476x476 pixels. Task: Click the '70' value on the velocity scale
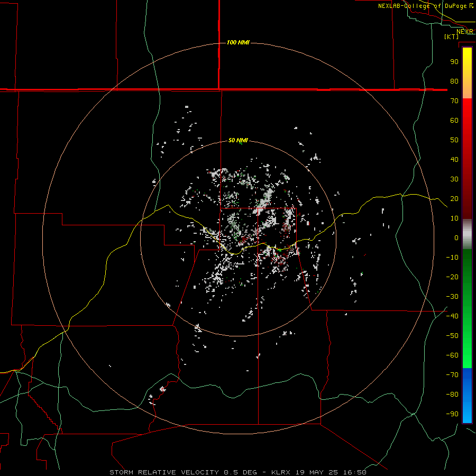pos(454,101)
